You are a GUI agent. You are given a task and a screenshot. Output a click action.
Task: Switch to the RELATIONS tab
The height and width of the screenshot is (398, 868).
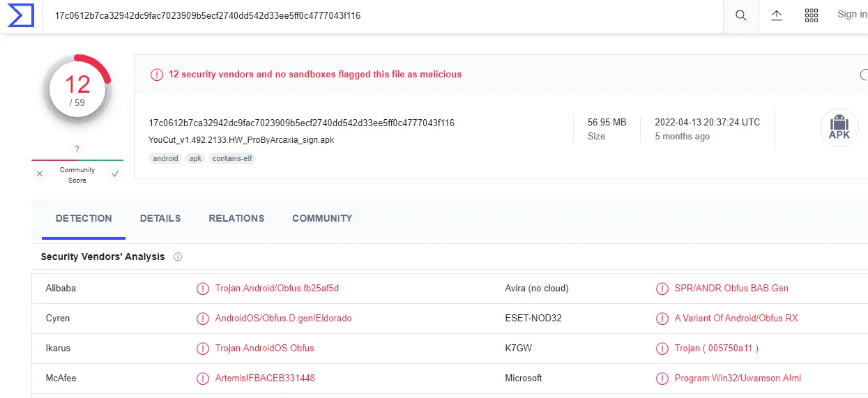(x=236, y=218)
